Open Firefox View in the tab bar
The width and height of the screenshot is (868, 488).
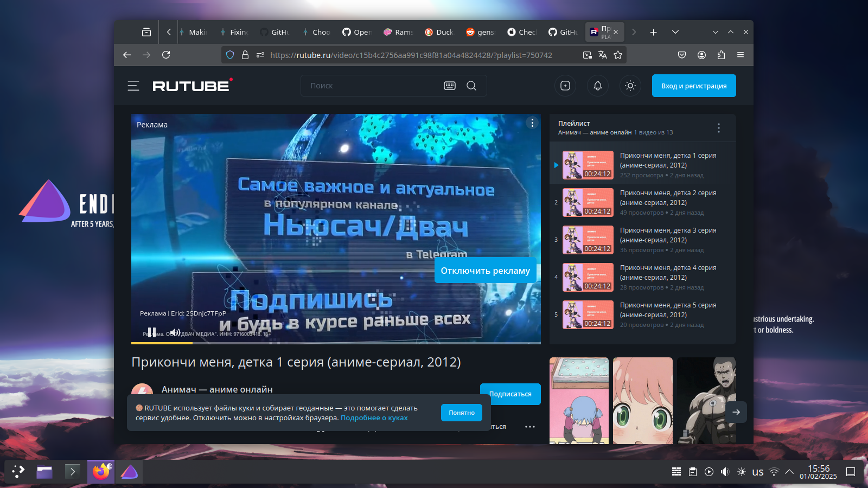[146, 32]
